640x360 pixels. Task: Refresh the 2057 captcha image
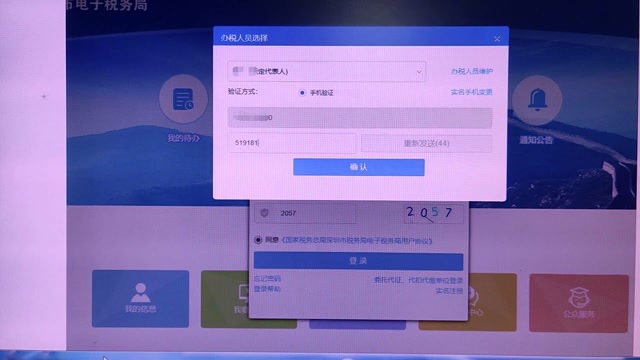[433, 213]
